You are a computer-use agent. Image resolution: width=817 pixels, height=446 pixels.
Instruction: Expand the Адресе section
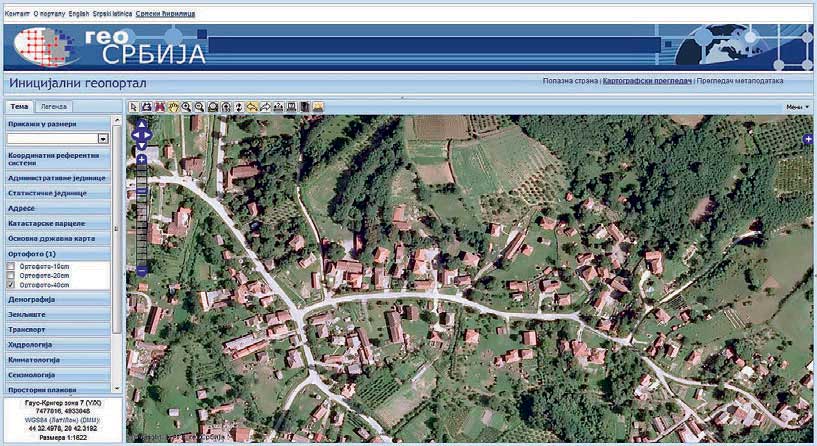pos(58,208)
